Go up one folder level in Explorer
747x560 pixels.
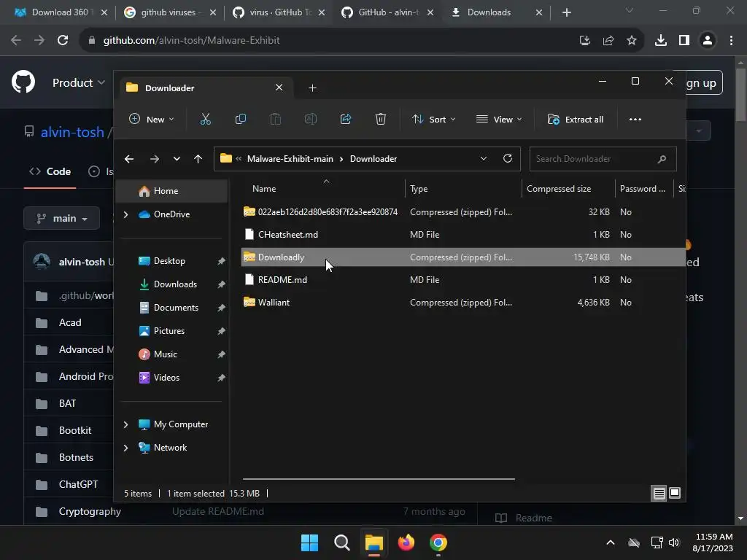click(198, 159)
